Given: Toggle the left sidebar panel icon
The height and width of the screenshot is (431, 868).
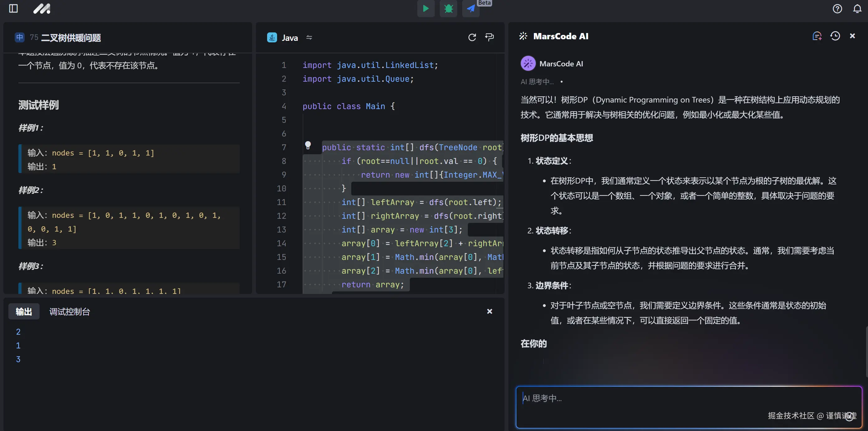Looking at the screenshot, I should [x=13, y=8].
